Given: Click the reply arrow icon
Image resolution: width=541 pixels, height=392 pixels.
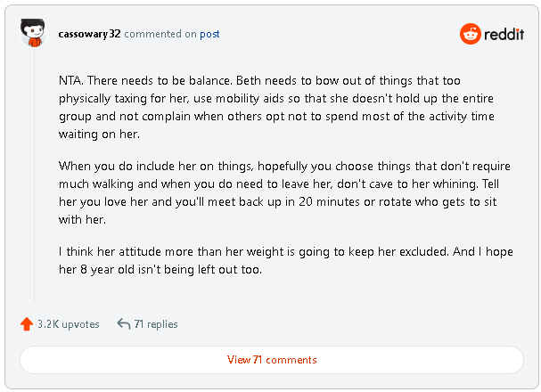Looking at the screenshot, I should tap(124, 323).
